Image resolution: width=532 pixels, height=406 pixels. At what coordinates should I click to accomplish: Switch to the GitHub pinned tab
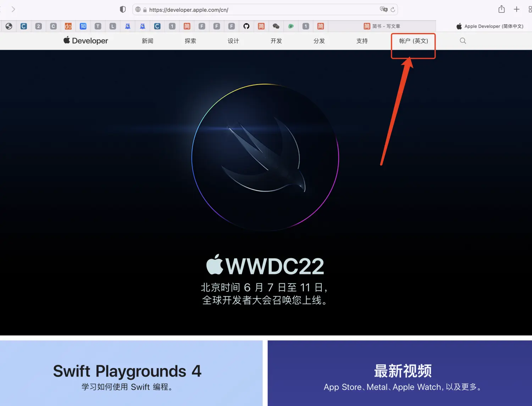[x=246, y=26]
